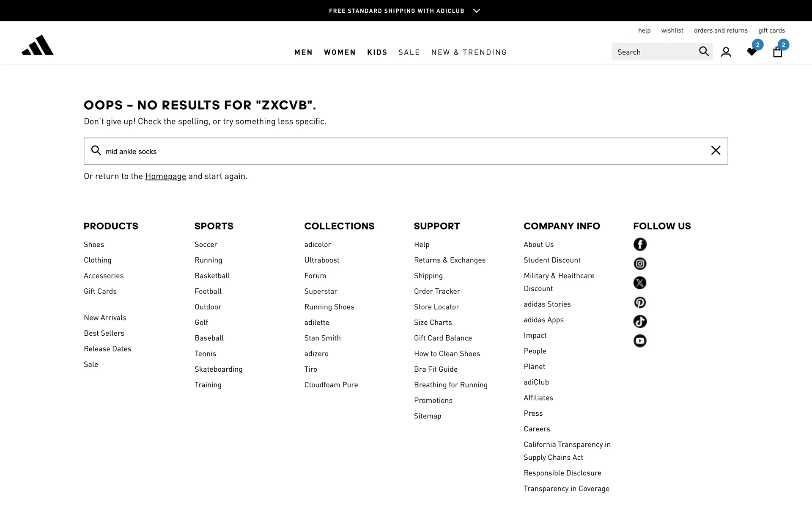Expand the free shipping banner chevron
This screenshot has height=508, width=812.
pos(477,11)
